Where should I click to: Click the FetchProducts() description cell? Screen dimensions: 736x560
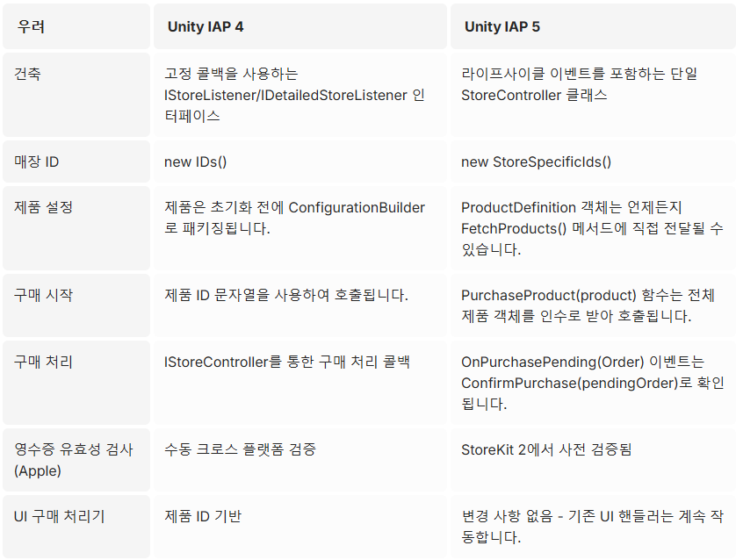point(594,228)
